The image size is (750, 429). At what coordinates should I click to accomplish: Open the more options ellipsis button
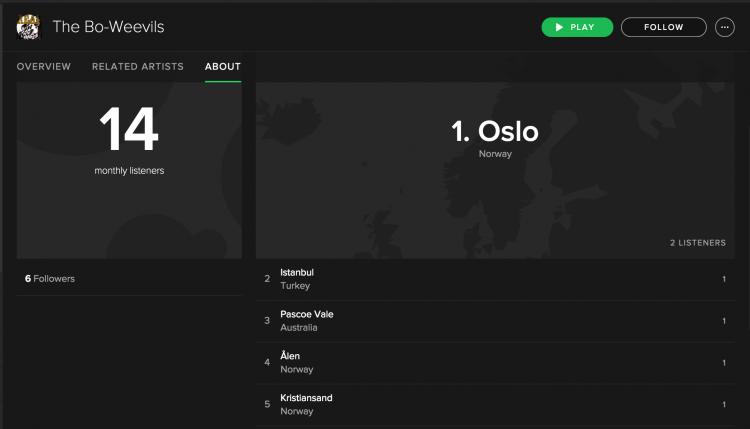tap(725, 27)
